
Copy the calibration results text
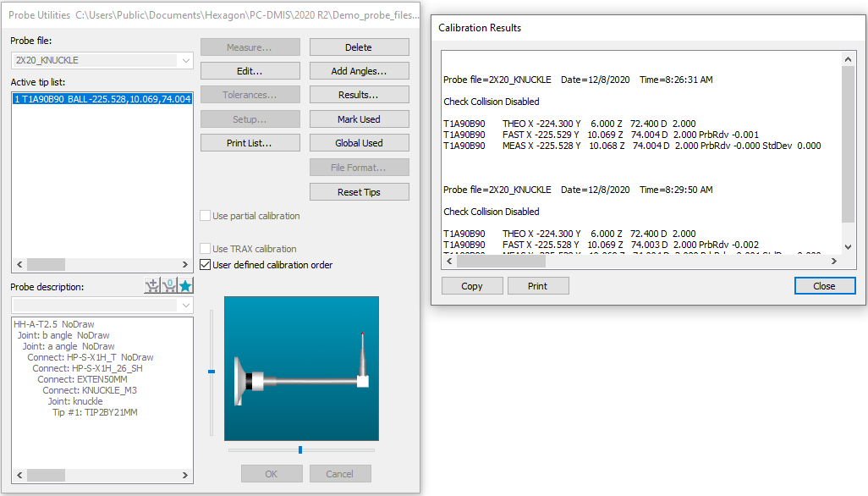471,285
